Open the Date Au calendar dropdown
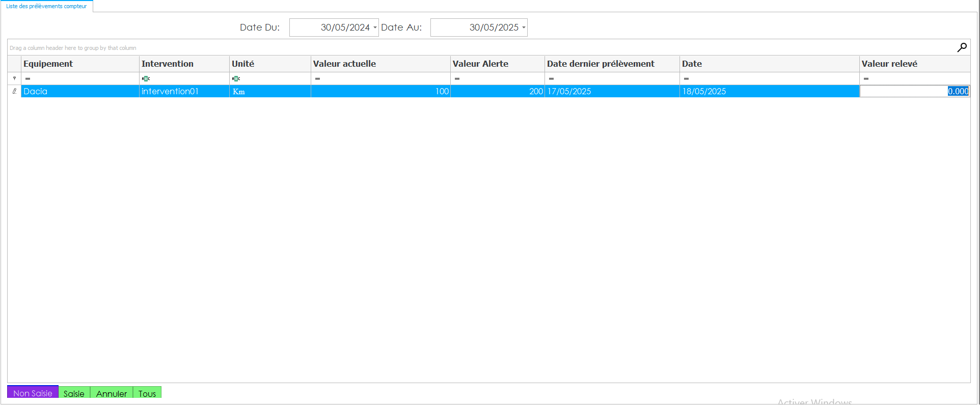 coord(524,28)
